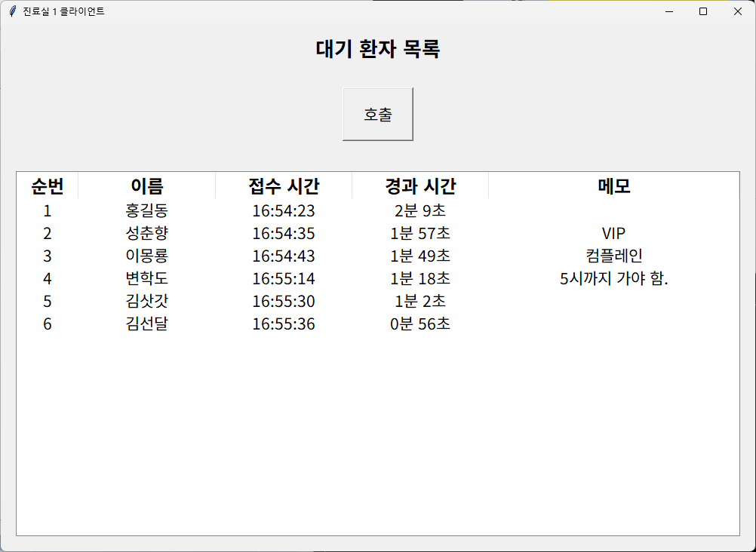Highlight the 김선달 patient row
This screenshot has height=552, width=756.
(x=147, y=324)
